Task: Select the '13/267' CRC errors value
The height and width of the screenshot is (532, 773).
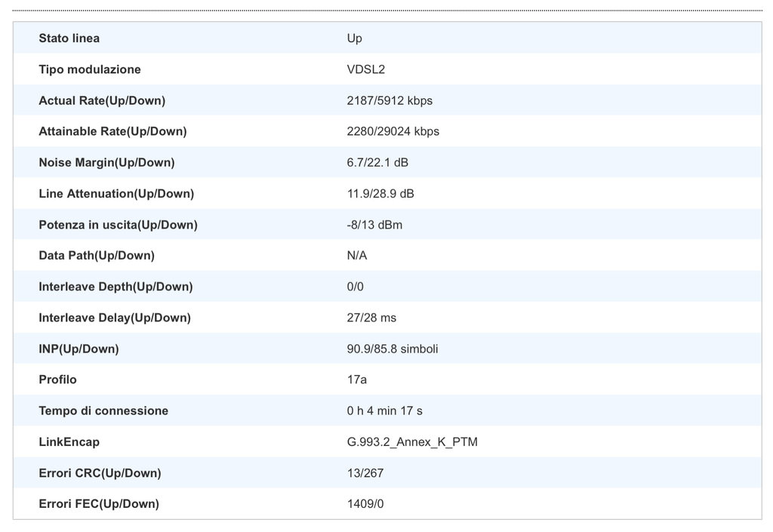Action: [365, 473]
